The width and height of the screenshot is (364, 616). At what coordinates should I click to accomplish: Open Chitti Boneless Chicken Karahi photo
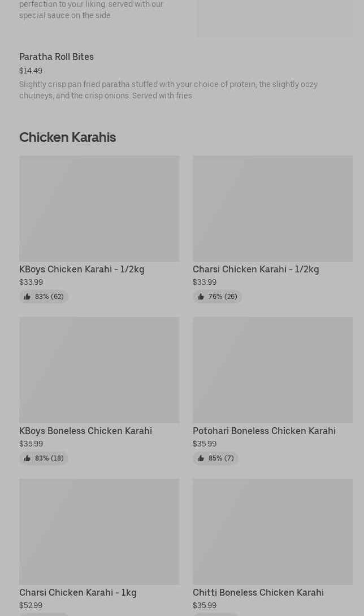click(272, 532)
